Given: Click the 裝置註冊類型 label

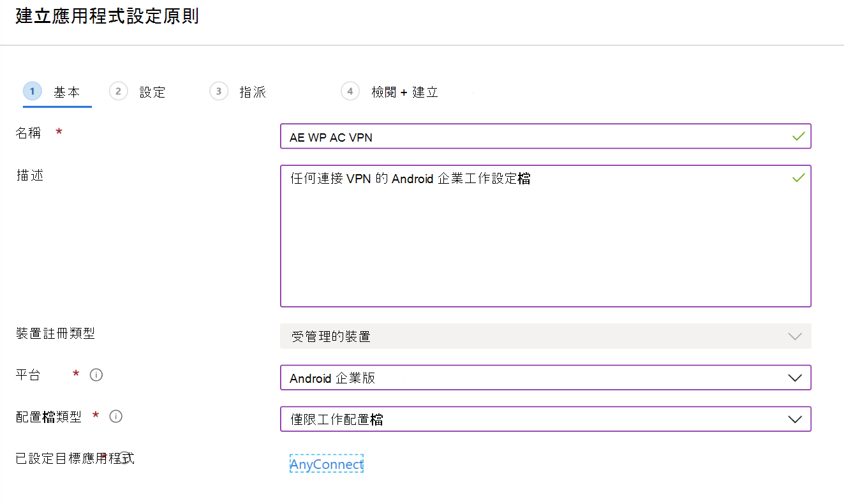Looking at the screenshot, I should click(56, 333).
